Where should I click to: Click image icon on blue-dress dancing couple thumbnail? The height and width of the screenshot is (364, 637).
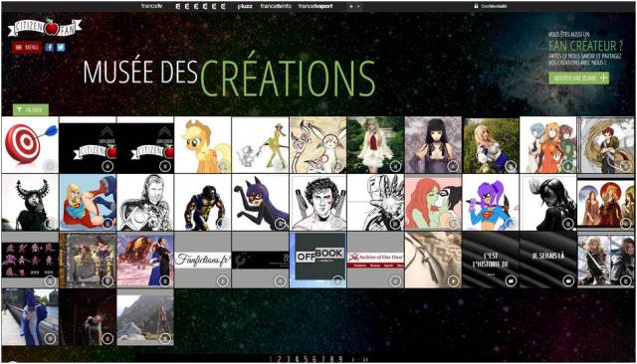click(165, 280)
